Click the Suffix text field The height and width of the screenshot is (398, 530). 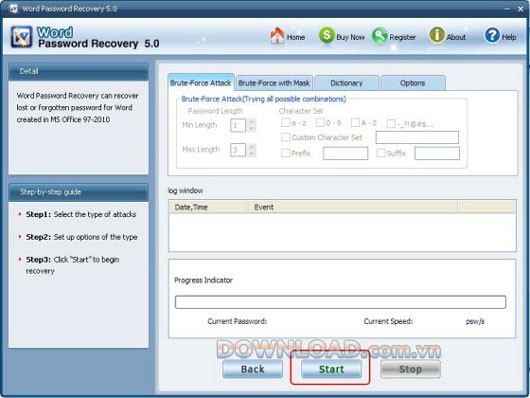tap(437, 153)
